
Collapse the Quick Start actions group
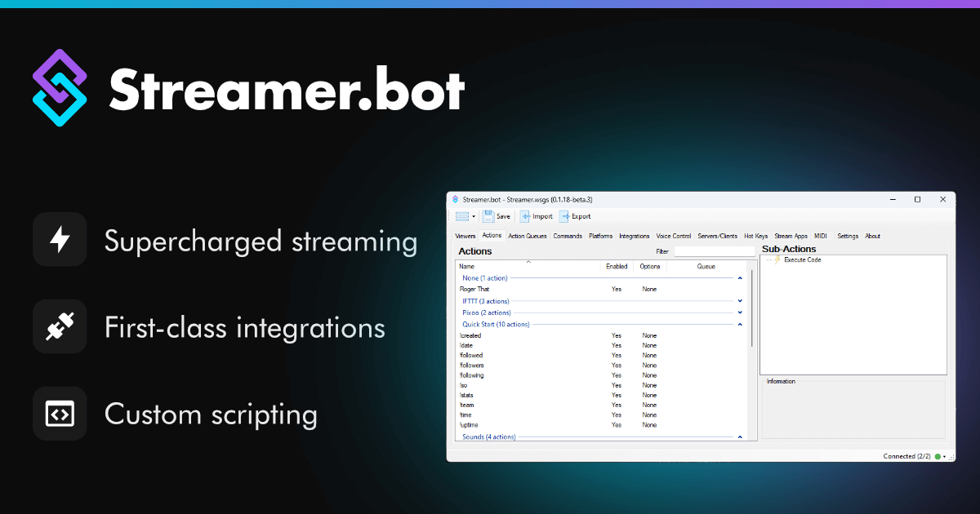coord(740,324)
